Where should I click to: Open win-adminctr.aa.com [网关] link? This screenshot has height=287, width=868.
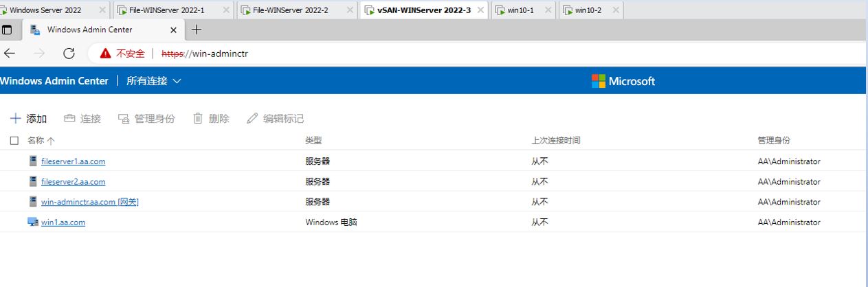(90, 202)
